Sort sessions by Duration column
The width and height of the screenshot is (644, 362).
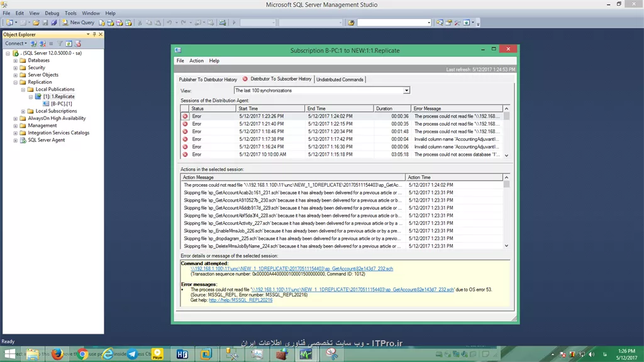point(392,109)
